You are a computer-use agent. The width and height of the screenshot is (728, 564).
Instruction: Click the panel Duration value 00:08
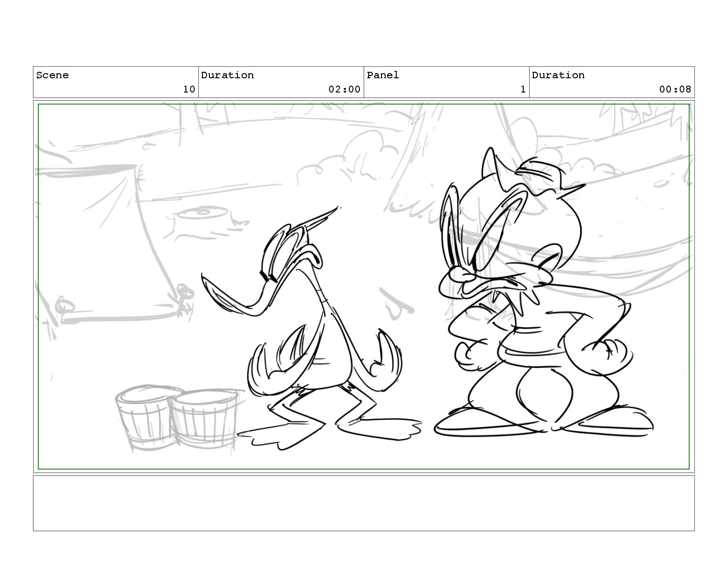pos(675,89)
